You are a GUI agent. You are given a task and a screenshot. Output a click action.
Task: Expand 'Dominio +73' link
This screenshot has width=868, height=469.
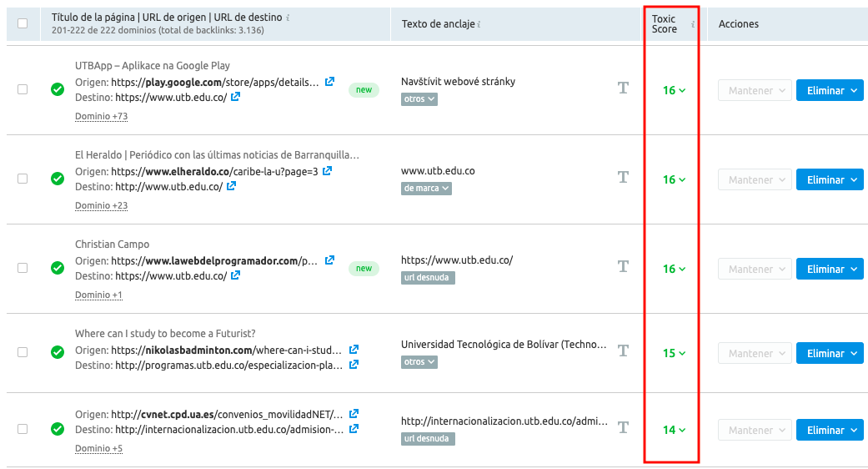coord(101,116)
